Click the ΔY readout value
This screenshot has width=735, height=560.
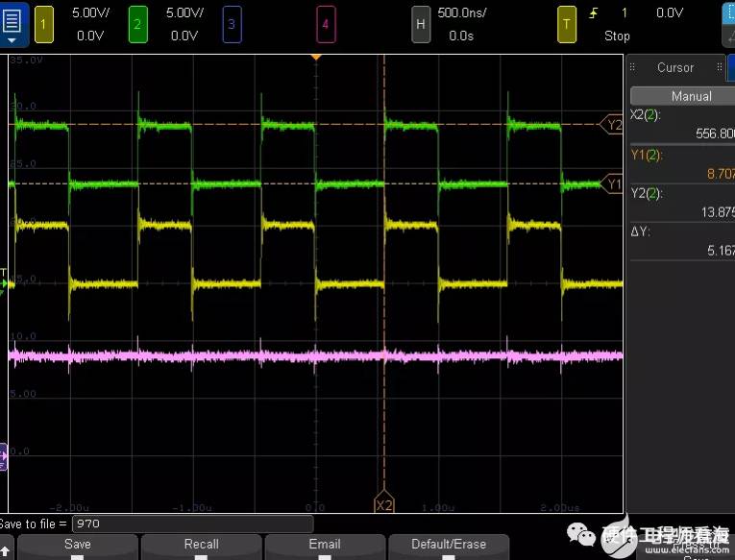coord(721,251)
